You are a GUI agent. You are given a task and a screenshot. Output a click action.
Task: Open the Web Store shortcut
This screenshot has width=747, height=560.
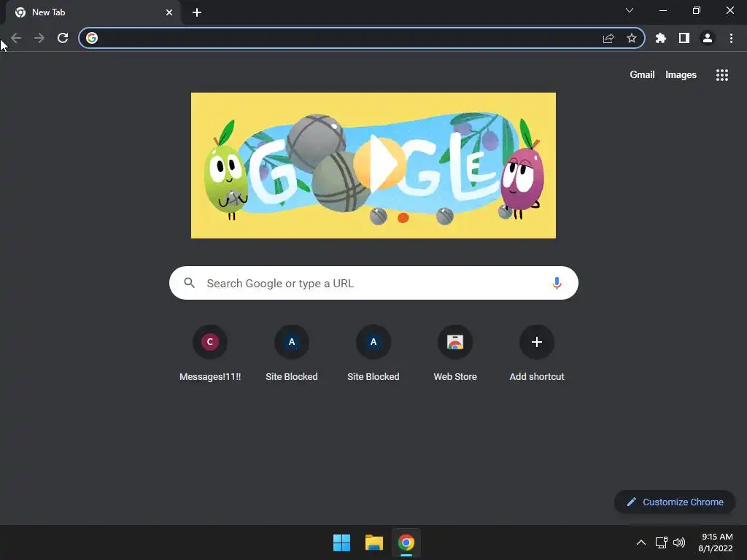[x=455, y=354]
